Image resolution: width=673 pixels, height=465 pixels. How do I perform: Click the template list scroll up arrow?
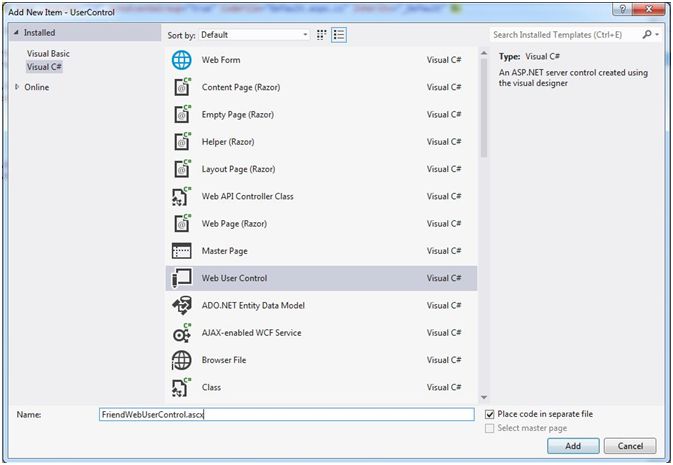point(484,53)
